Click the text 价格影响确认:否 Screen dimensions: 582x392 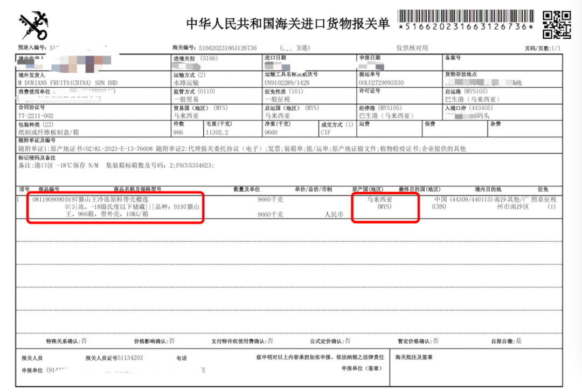tap(154, 341)
